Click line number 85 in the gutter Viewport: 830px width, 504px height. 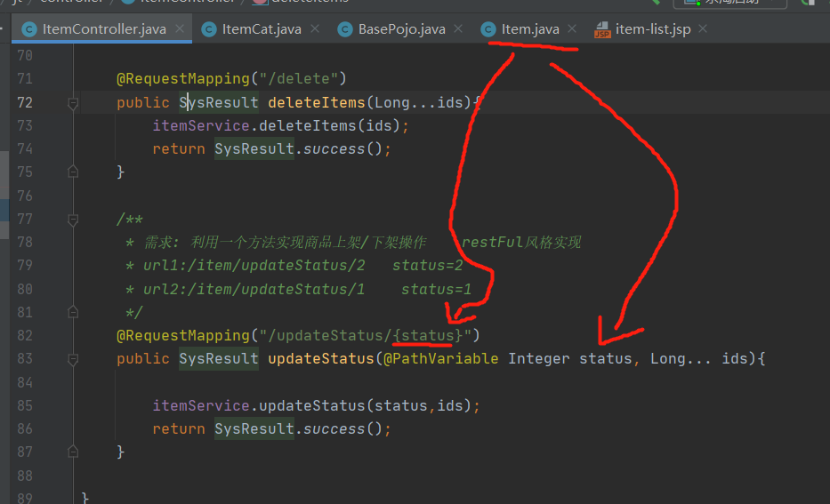tap(25, 405)
